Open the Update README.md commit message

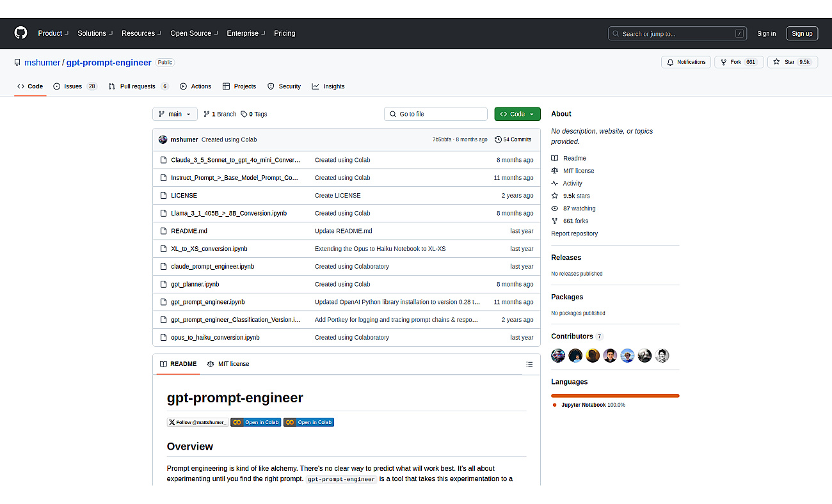pyautogui.click(x=343, y=231)
